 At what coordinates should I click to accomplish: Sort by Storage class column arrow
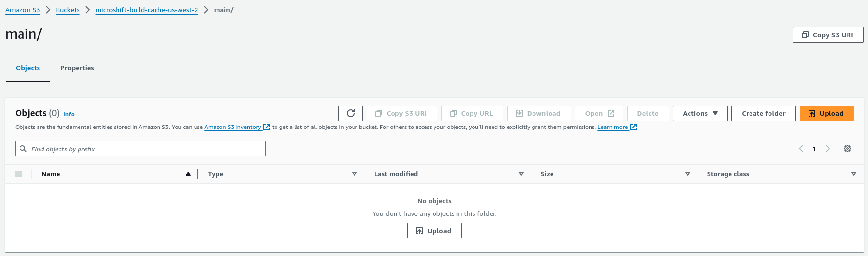pyautogui.click(x=854, y=174)
